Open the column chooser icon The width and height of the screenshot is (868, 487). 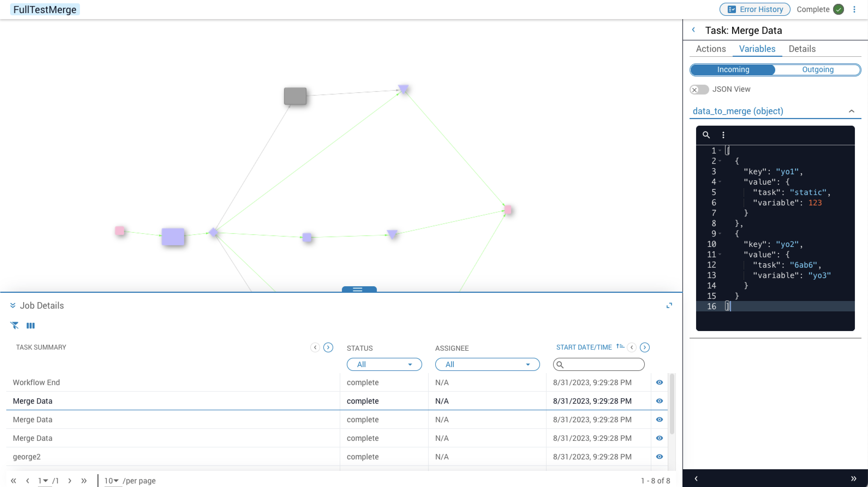(x=31, y=326)
